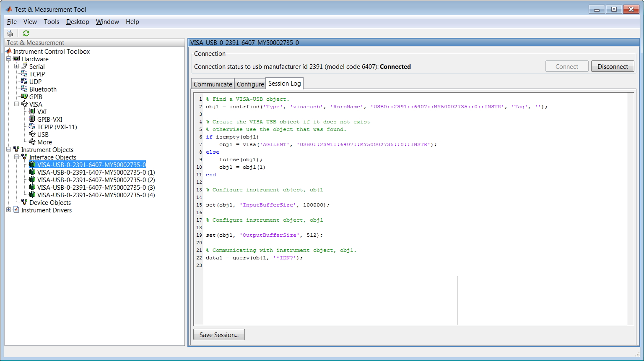This screenshot has width=644, height=361.
Task: Click the icon of VISA-USB object (3)
Action: tap(32, 187)
